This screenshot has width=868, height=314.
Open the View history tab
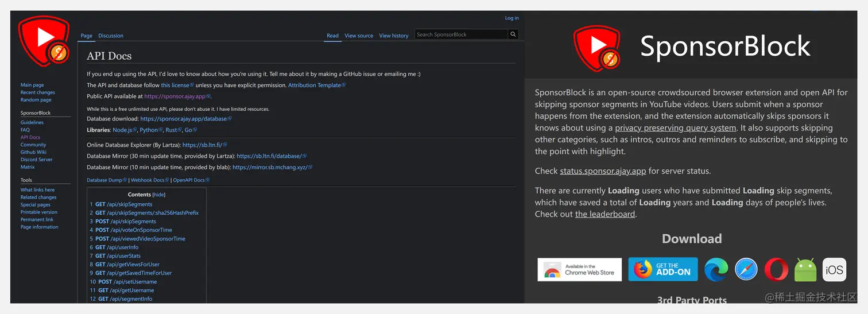click(394, 36)
